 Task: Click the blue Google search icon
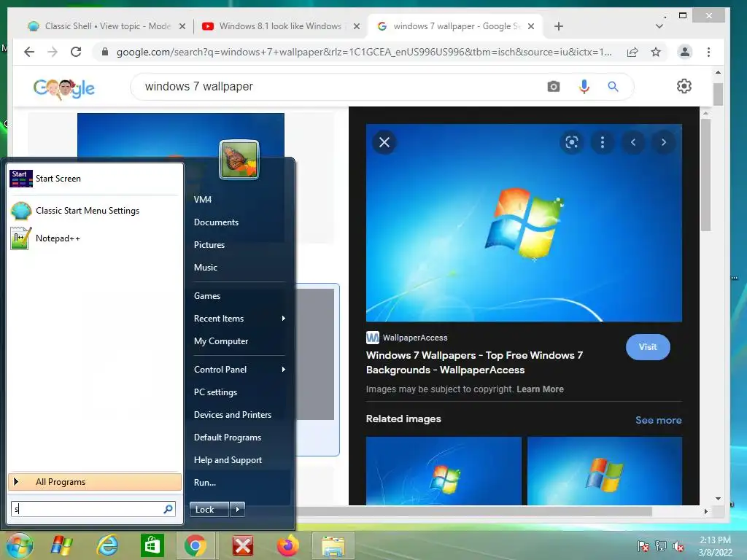point(613,87)
